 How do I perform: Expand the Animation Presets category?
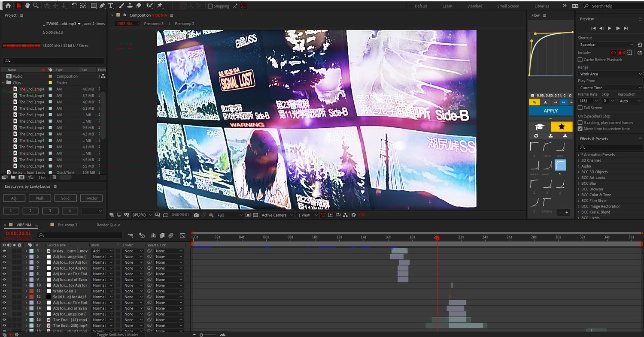tap(579, 155)
